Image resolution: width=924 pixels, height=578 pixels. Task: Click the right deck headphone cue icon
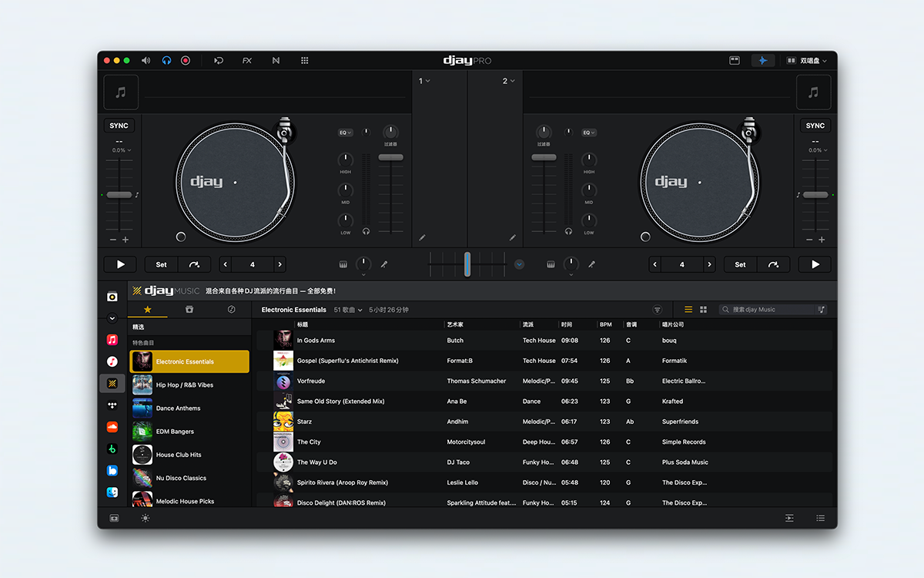tap(568, 231)
